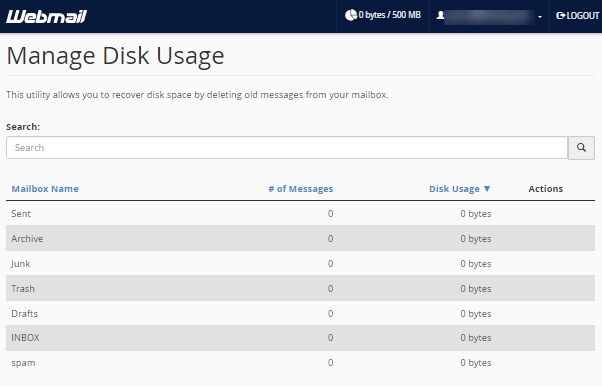Screen dimensions: 602x386
Task: Sort by Disk Usage column header
Action: (x=454, y=189)
